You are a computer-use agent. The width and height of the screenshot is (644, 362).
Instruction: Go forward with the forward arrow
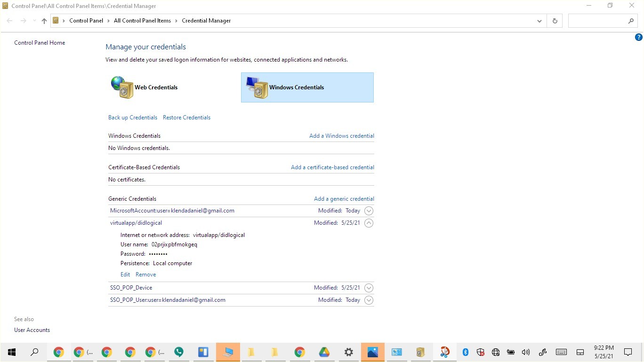click(23, 21)
